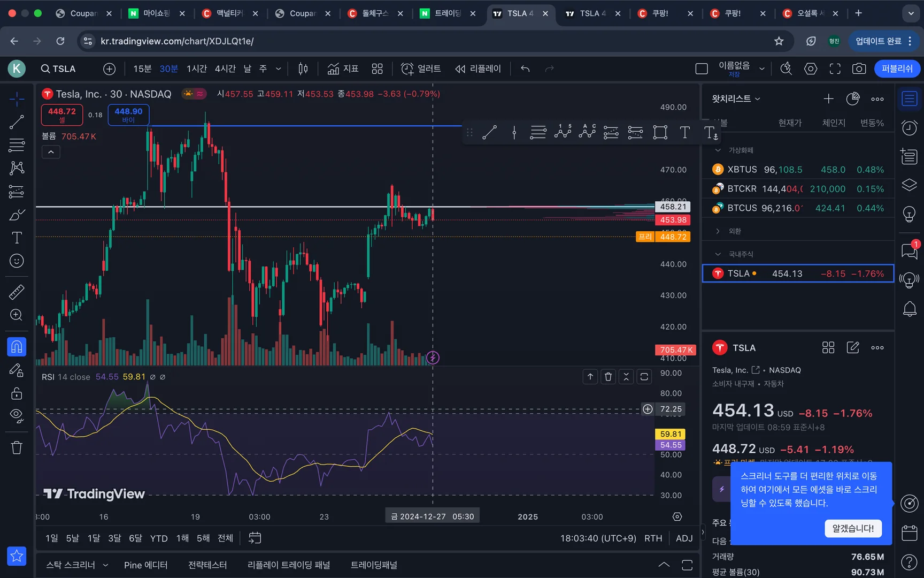Viewport: 924px width, 578px height.
Task: Open the calendar panel in right sidebar
Action: click(x=910, y=533)
